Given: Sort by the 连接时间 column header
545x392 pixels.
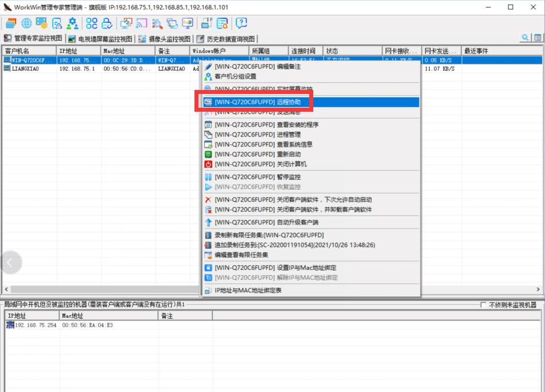Looking at the screenshot, I should [306, 51].
